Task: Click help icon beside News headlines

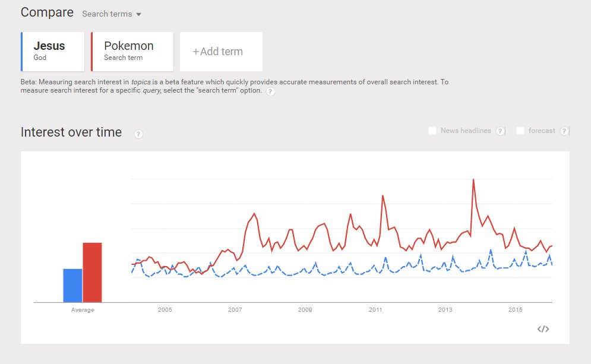Action: [500, 131]
